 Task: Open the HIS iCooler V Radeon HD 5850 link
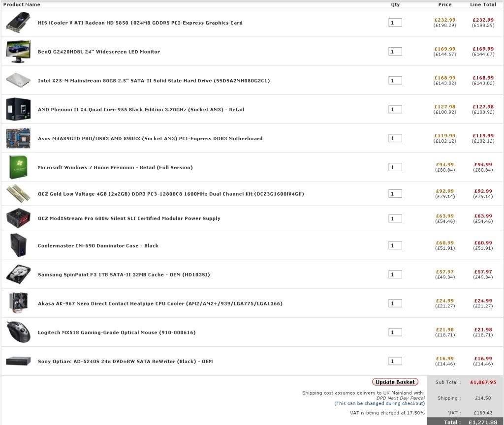pos(140,23)
